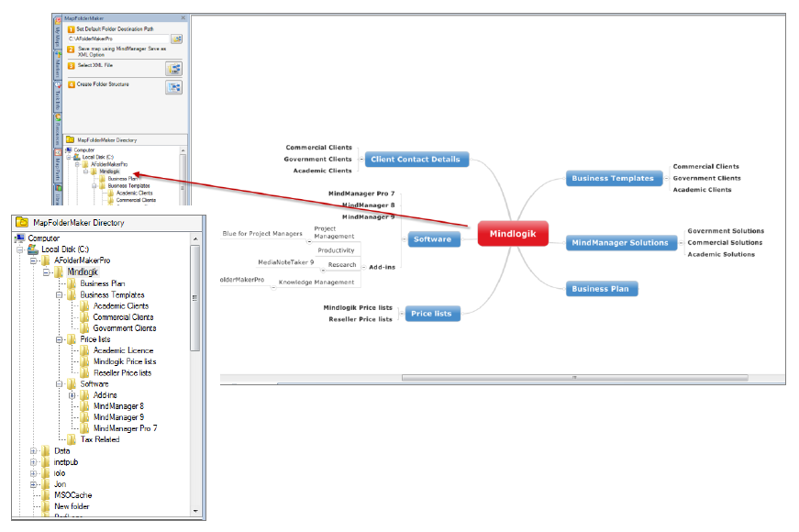Select Government Clients folder name in the enlarged tree
This screenshot has width=799, height=532.
125,328
